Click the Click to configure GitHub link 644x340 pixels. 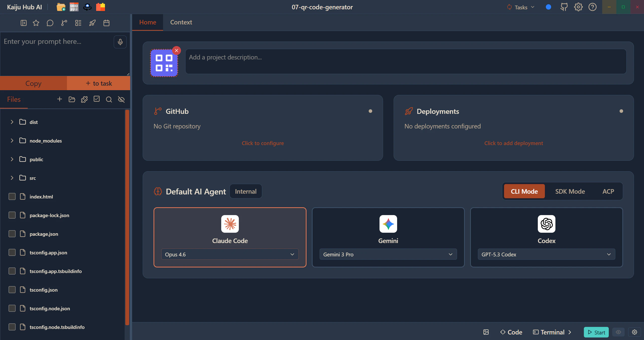tap(262, 143)
